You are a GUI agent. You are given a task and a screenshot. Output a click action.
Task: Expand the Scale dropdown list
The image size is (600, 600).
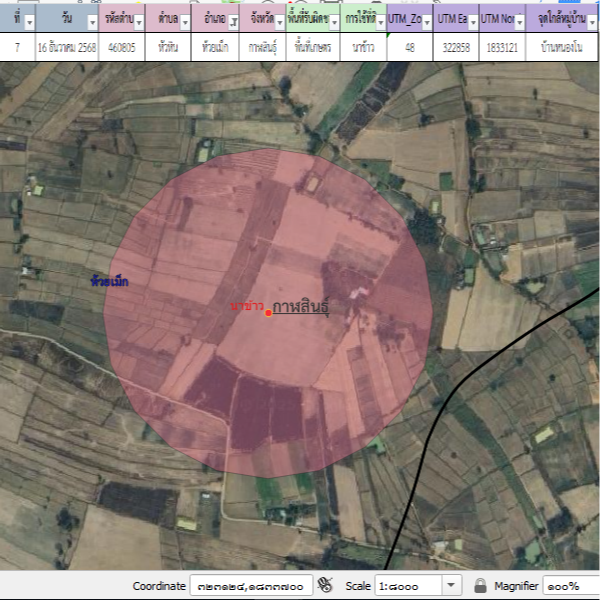[x=451, y=585]
